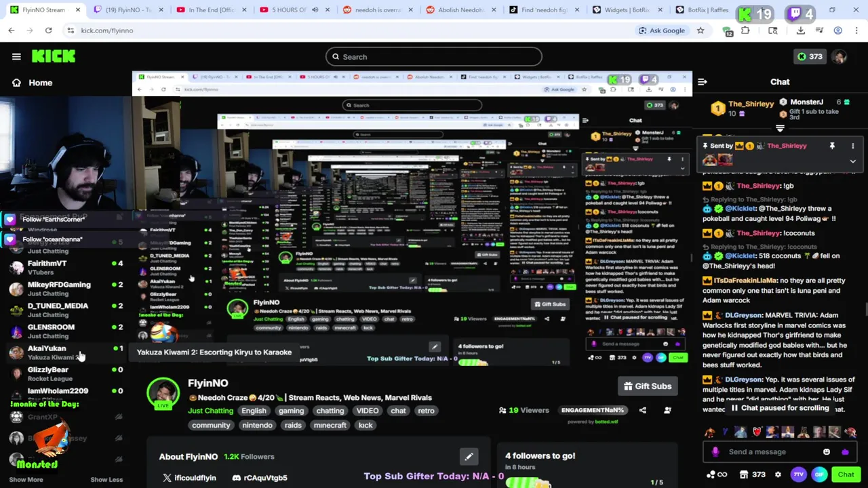Open chat settings gear
This screenshot has height=488, width=868.
[x=778, y=474]
